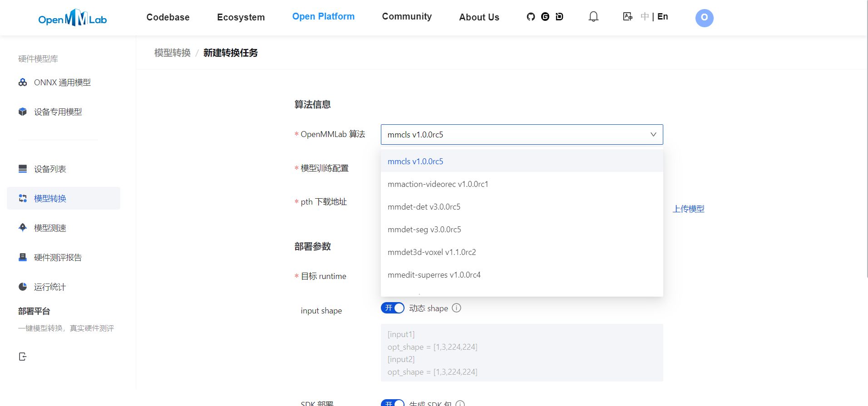
Task: Click the OpenMMLab logo
Action: (73, 18)
